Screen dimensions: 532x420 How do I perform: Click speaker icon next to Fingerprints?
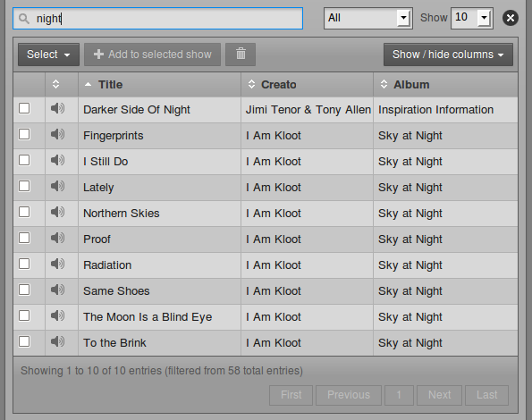[58, 134]
